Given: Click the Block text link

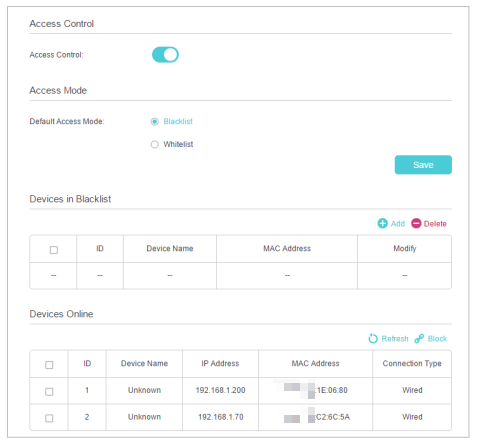Looking at the screenshot, I should point(437,339).
